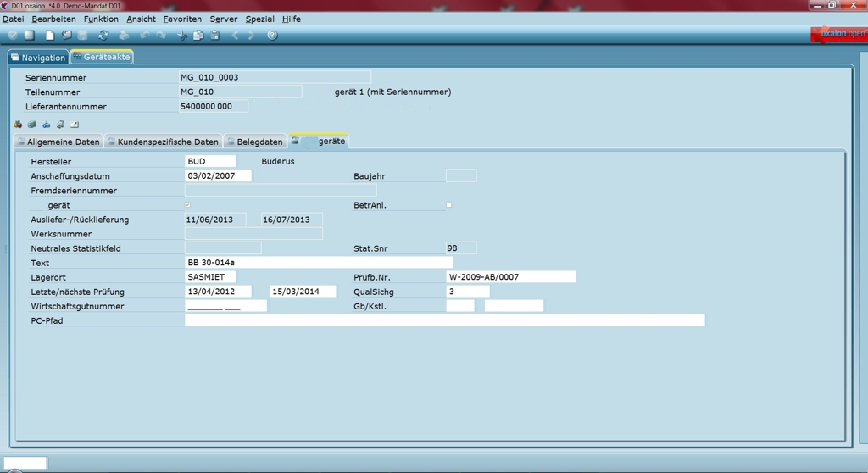Image resolution: width=868 pixels, height=473 pixels.
Task: Click the second Gb/Kstl. input field
Action: pyautogui.click(x=514, y=306)
